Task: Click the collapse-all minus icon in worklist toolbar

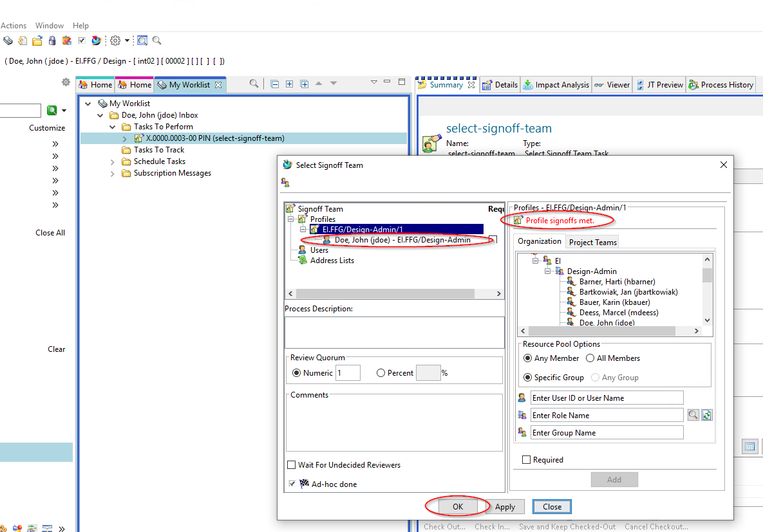Action: click(274, 84)
